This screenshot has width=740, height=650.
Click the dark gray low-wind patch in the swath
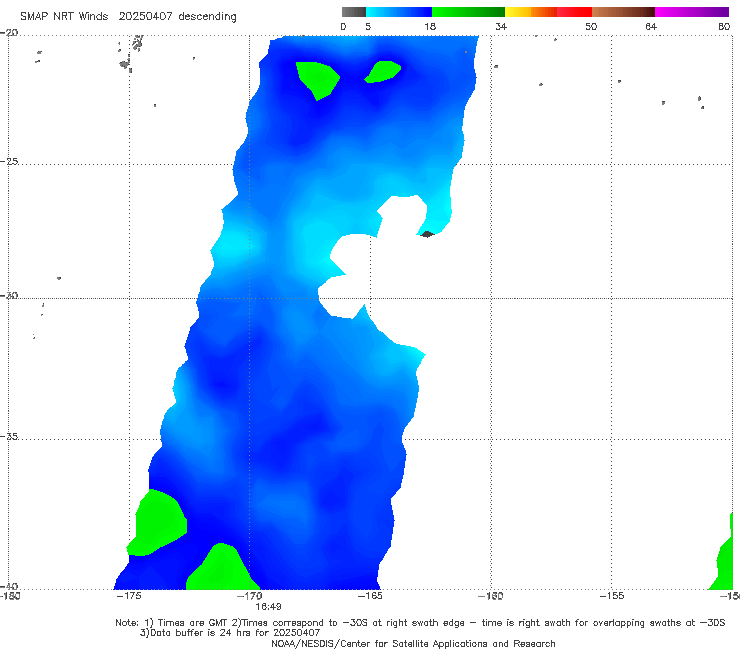427,234
